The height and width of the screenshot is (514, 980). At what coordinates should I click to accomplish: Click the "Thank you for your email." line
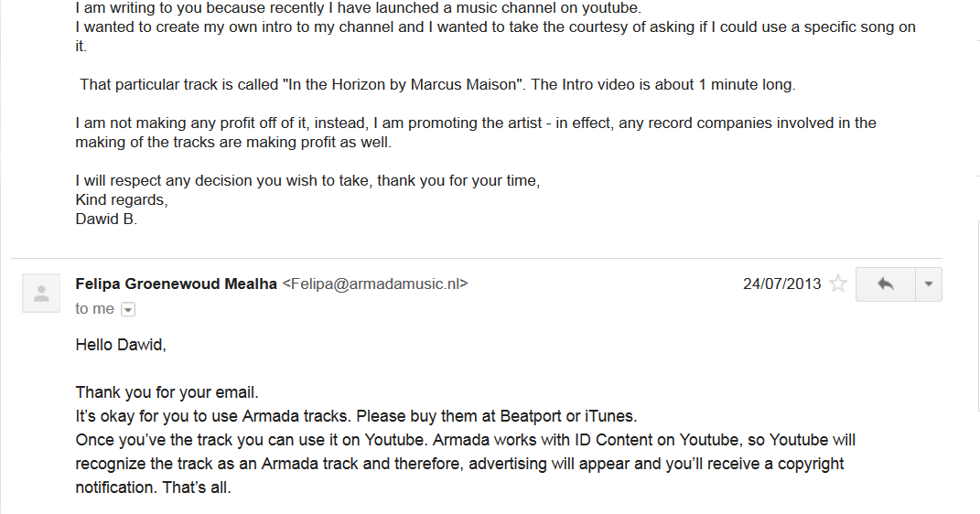tap(167, 392)
